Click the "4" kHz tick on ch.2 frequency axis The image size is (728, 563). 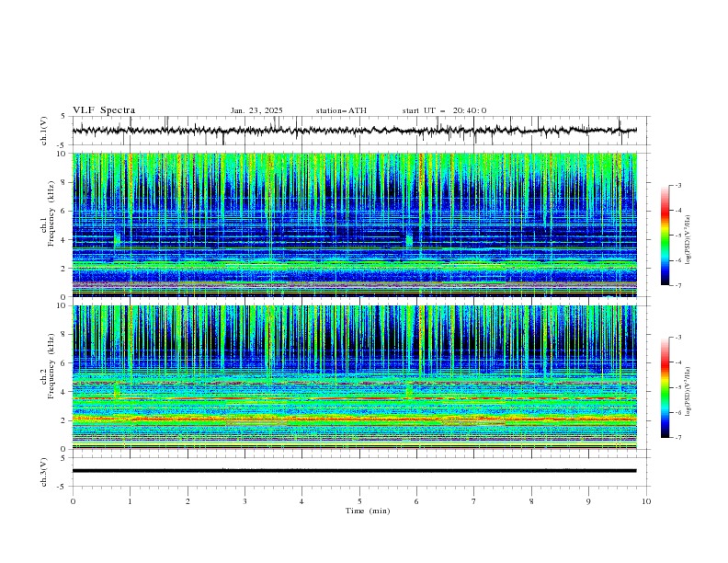tap(65, 392)
